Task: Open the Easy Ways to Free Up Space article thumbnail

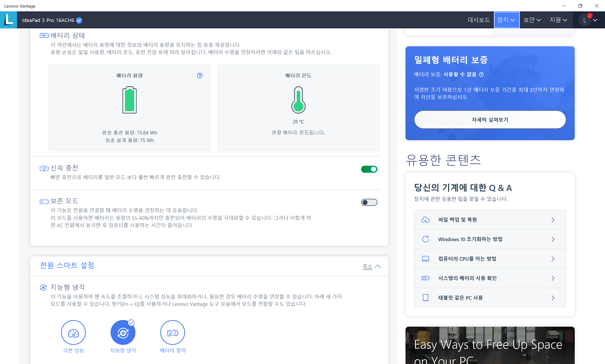Action: (490, 345)
